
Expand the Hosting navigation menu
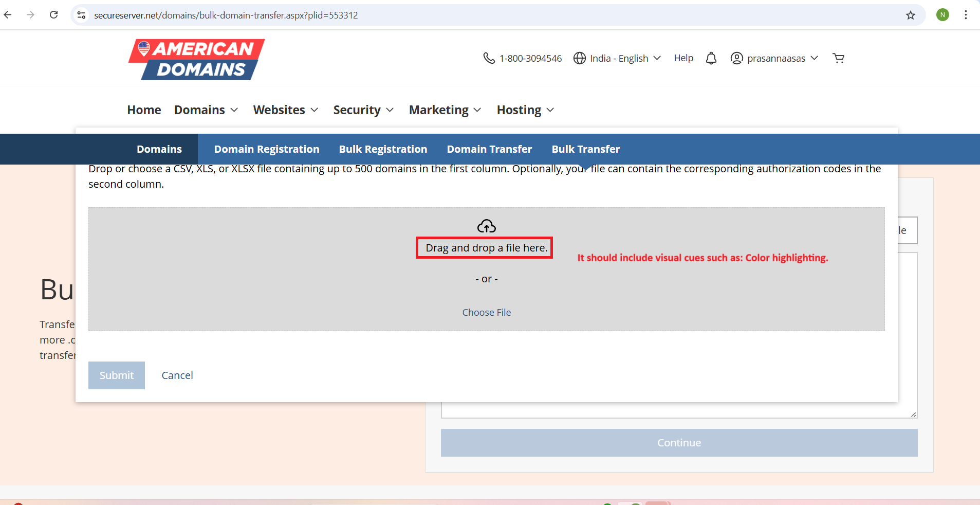point(525,110)
